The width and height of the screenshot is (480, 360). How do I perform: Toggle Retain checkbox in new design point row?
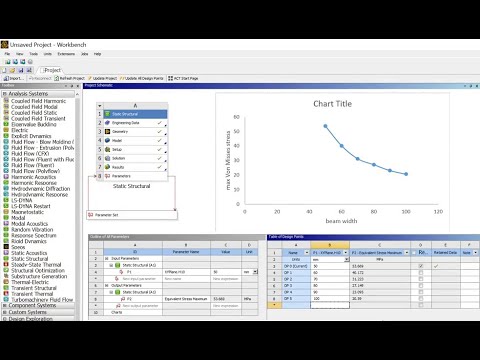pos(421,305)
